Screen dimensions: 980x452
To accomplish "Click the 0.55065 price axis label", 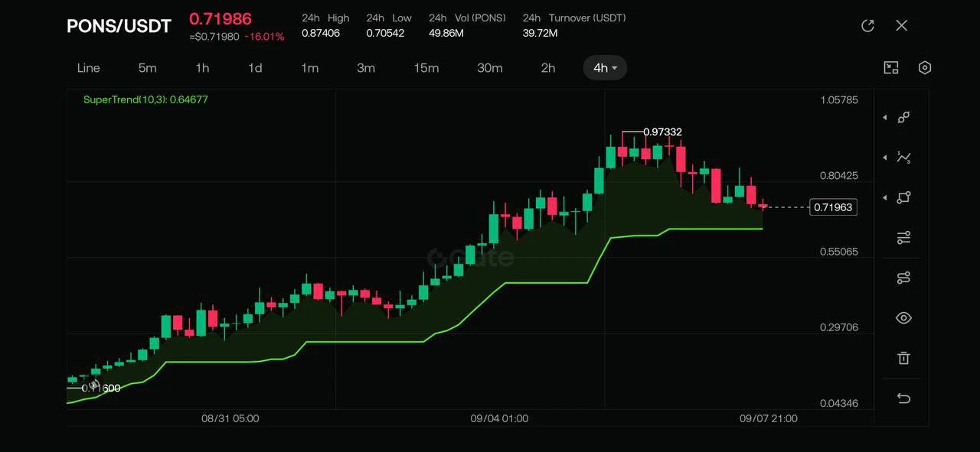I will tap(839, 252).
